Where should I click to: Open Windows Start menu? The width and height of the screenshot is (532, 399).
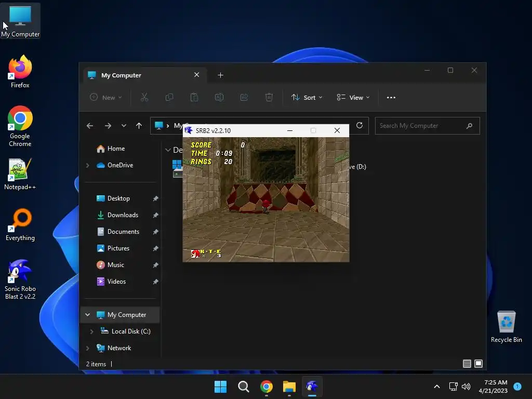[x=220, y=387]
